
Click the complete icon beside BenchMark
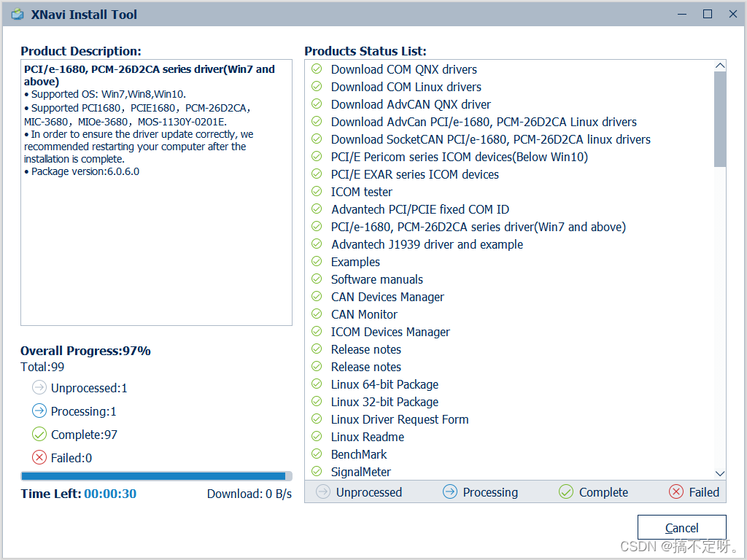point(317,454)
